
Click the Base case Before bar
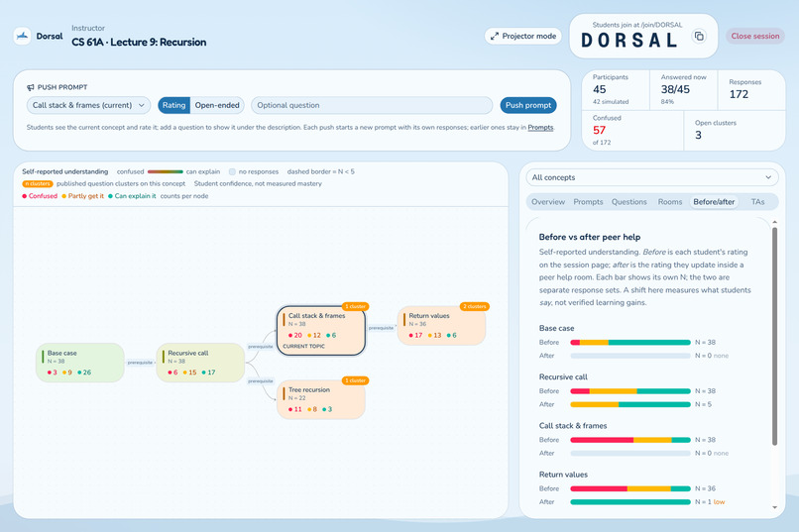tap(630, 343)
